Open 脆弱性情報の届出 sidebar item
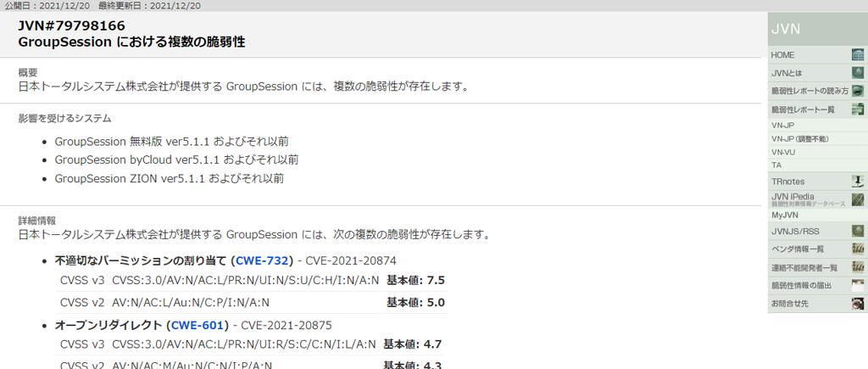Screen dimensions: 868x369 (x=801, y=286)
